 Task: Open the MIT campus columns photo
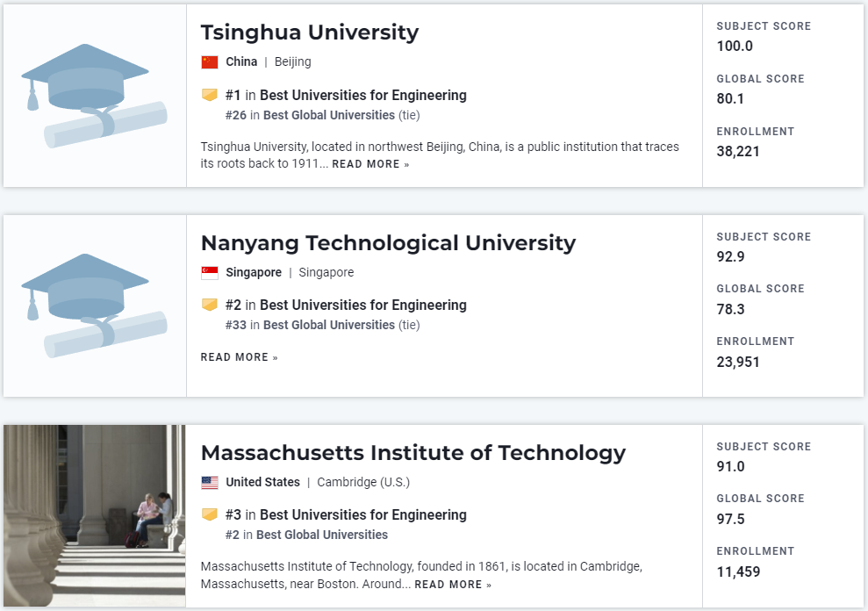click(x=94, y=515)
